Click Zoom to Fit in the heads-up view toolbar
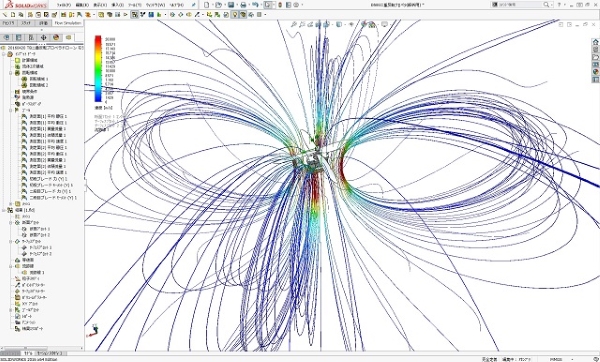Image resolution: width=600 pixels, height=362 pixels. 294,24
